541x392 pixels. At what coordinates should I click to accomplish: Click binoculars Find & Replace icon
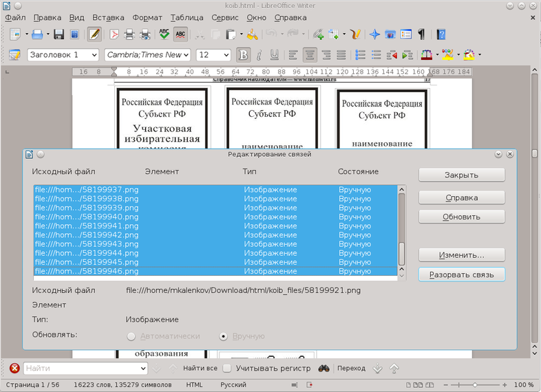coord(323,368)
